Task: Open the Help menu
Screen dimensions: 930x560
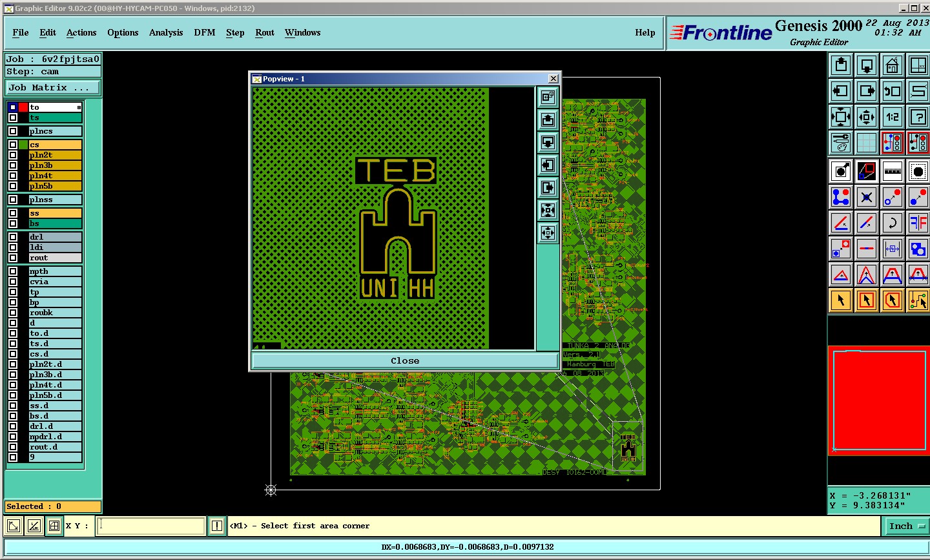Action: 645,32
